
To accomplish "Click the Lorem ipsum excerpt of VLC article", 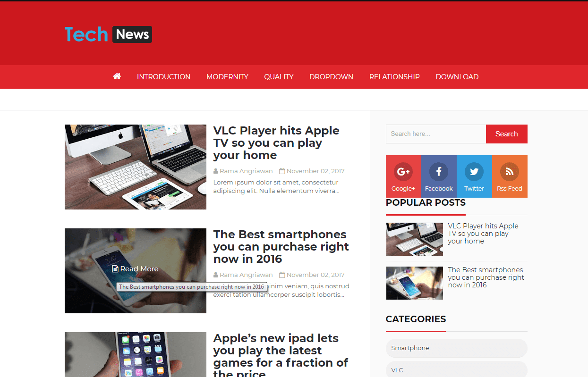I will (x=276, y=187).
